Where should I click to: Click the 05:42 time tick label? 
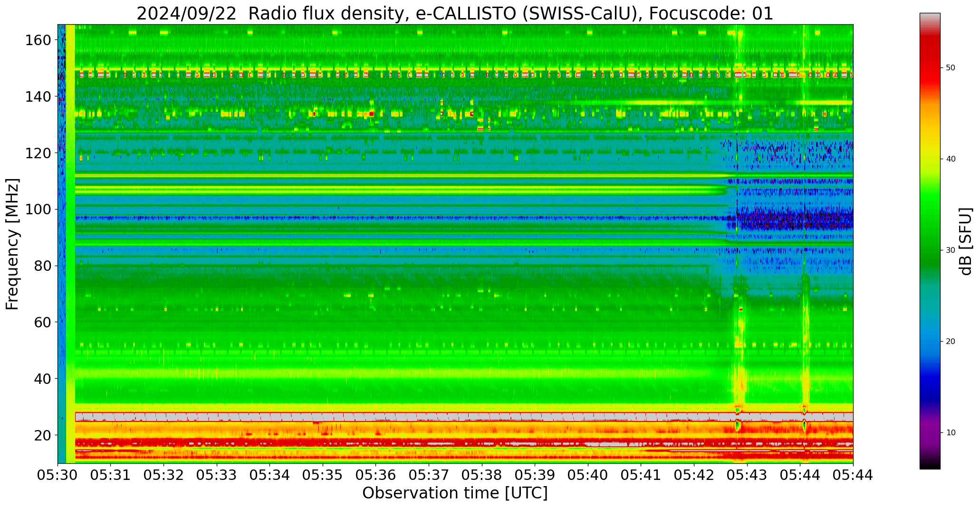coord(694,475)
